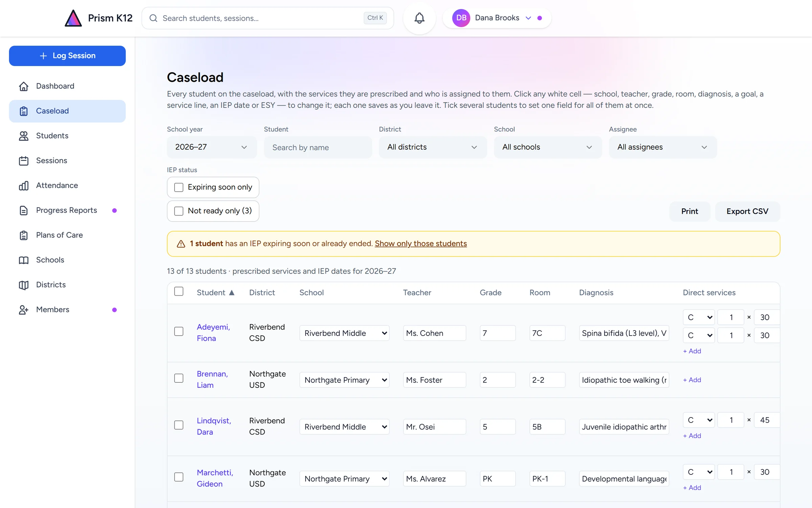Click the DB user avatar
This screenshot has height=508, width=812.
(x=461, y=18)
